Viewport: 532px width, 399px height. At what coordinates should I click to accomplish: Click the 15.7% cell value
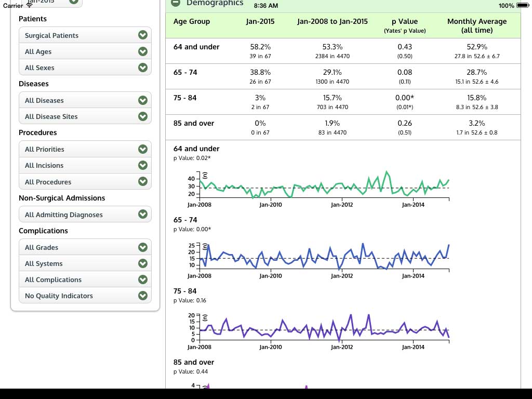332,98
